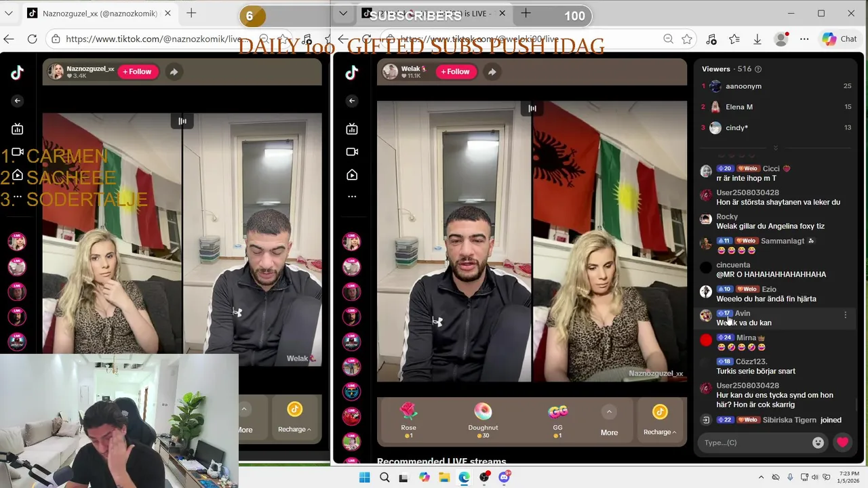Screen dimensions: 868x488
Task: Open Recharge in the left window
Action: (294, 416)
